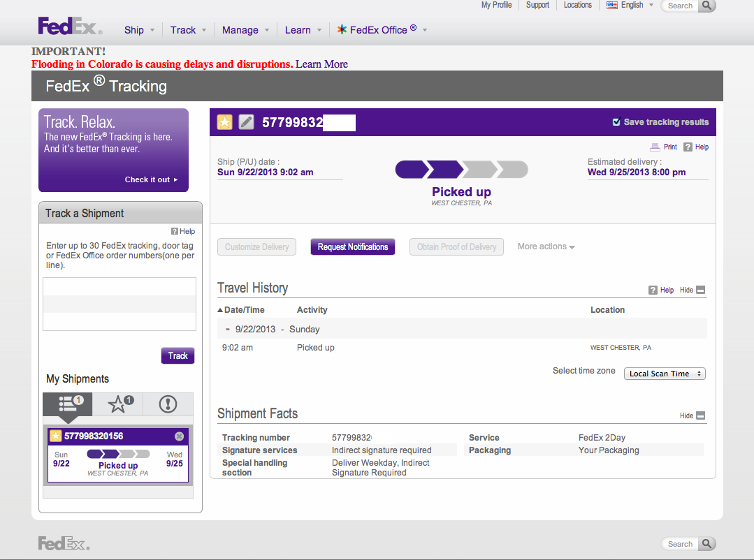
Task: Collapse the 9/22/2013 Sunday date group
Action: tap(227, 330)
